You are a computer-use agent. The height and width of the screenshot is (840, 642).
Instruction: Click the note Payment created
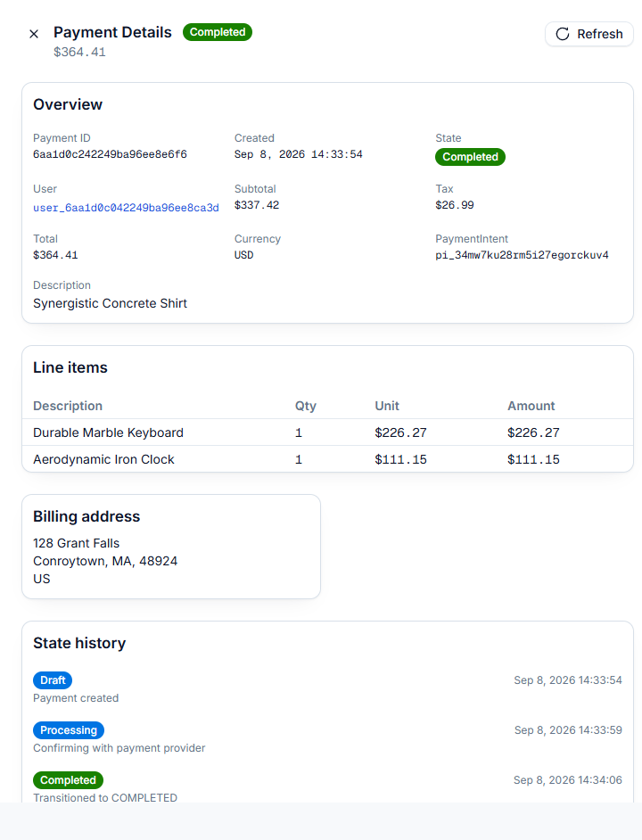(x=76, y=698)
